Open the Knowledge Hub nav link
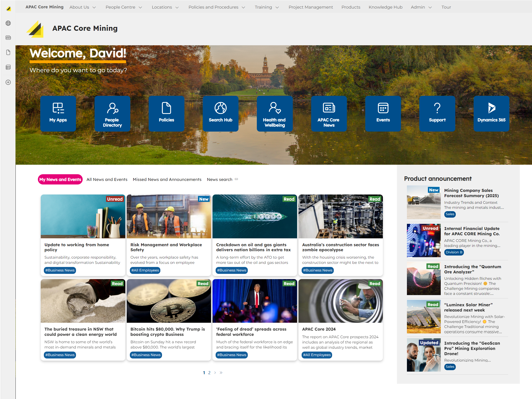This screenshot has width=532, height=399. click(x=385, y=7)
